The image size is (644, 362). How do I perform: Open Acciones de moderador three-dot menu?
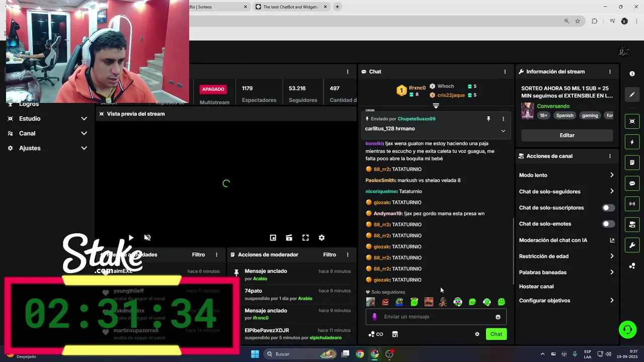[x=347, y=255]
